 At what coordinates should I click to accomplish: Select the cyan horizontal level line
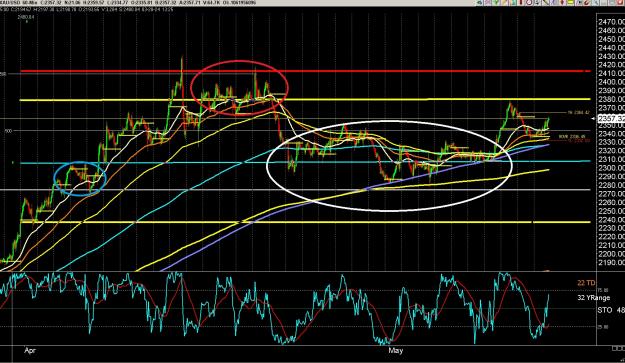click(305, 162)
